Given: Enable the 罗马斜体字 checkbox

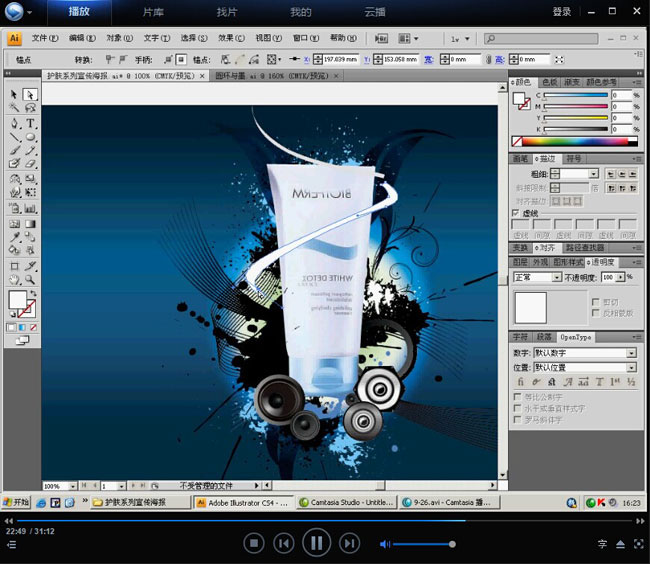Looking at the screenshot, I should (x=517, y=419).
